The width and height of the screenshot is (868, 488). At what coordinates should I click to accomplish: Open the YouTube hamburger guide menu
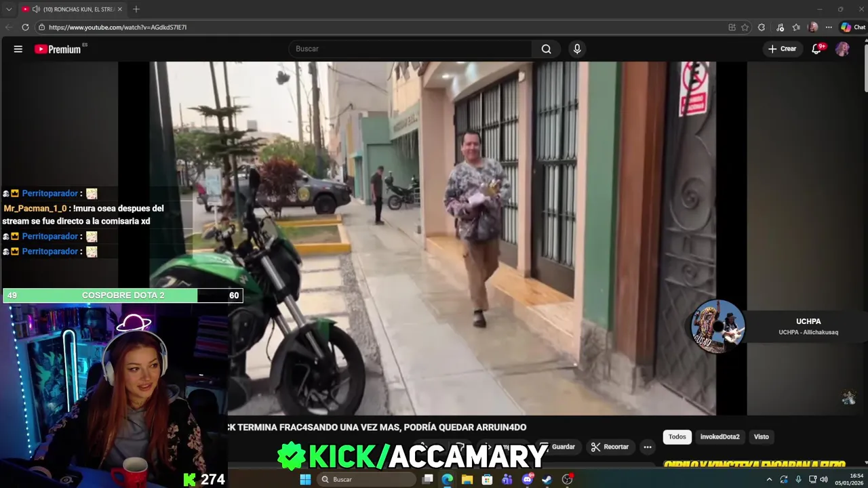pyautogui.click(x=18, y=49)
